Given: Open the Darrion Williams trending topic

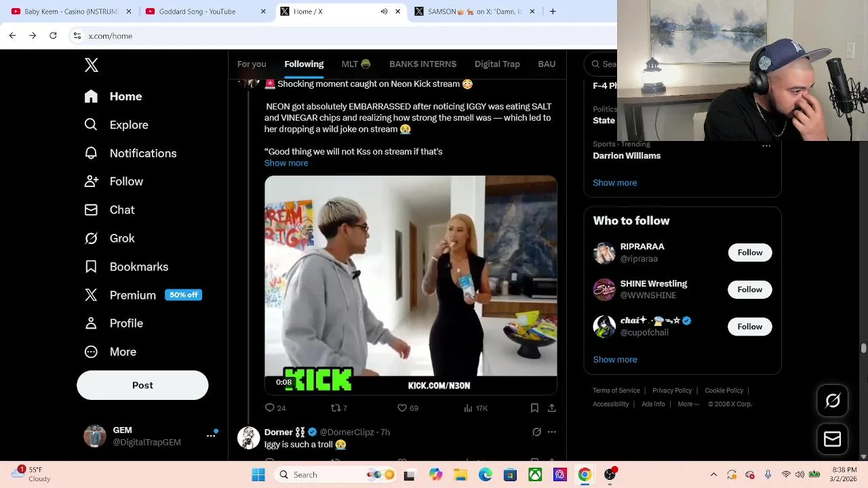Looking at the screenshot, I should pyautogui.click(x=627, y=156).
